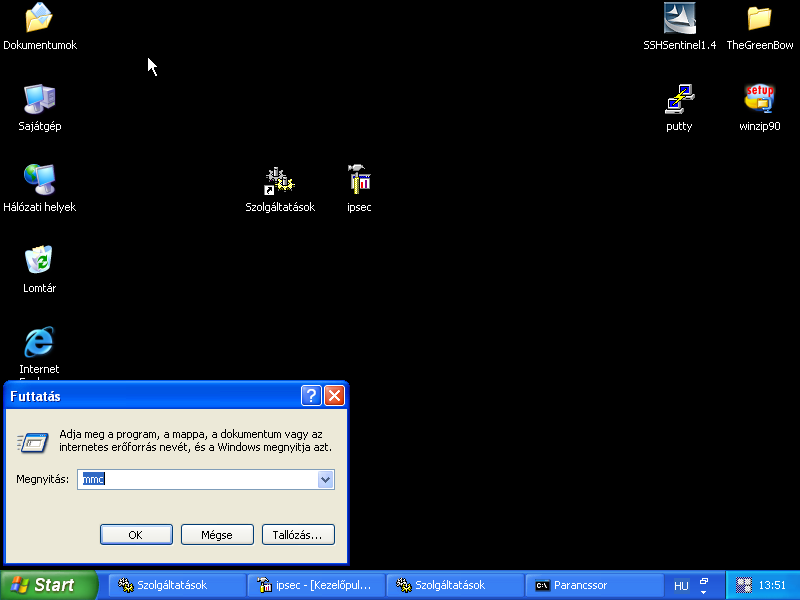Select the Szolgáltatások shortcut on the desktop
The height and width of the screenshot is (600, 800).
(x=280, y=181)
